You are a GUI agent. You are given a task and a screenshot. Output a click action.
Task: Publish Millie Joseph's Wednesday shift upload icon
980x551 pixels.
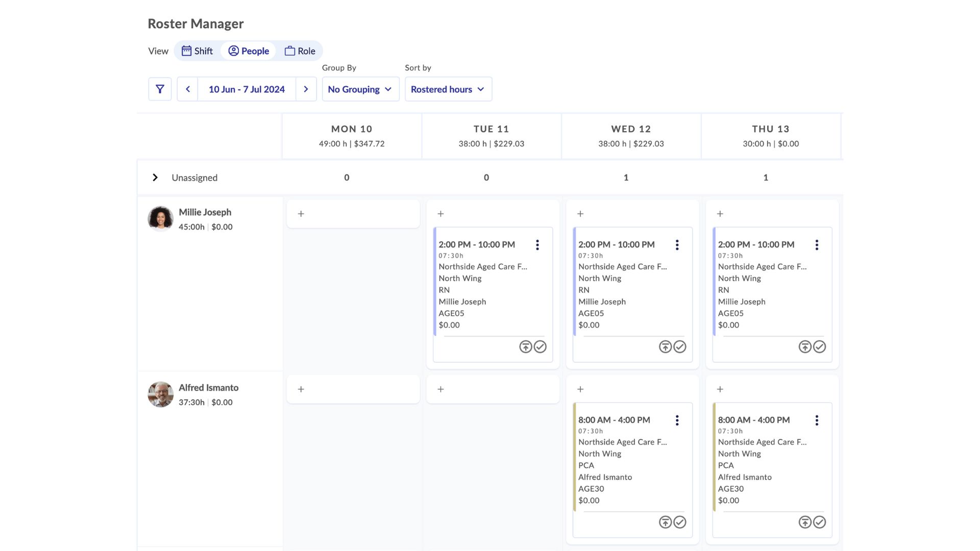click(x=665, y=347)
